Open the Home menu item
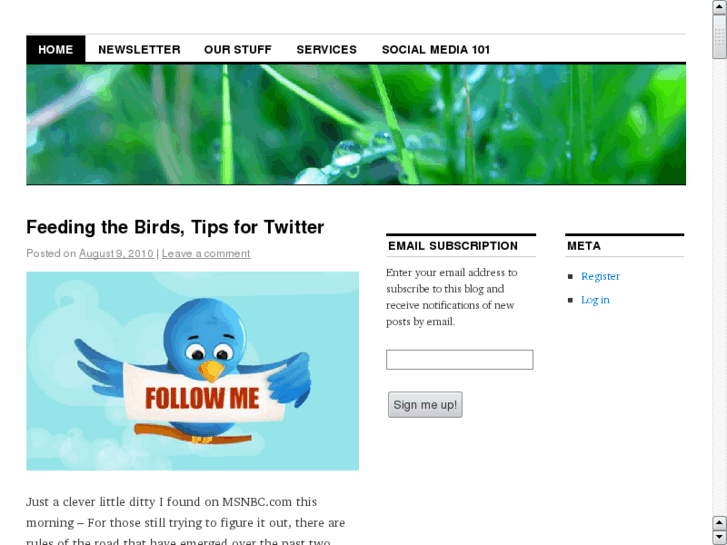The image size is (727, 545). pos(56,49)
